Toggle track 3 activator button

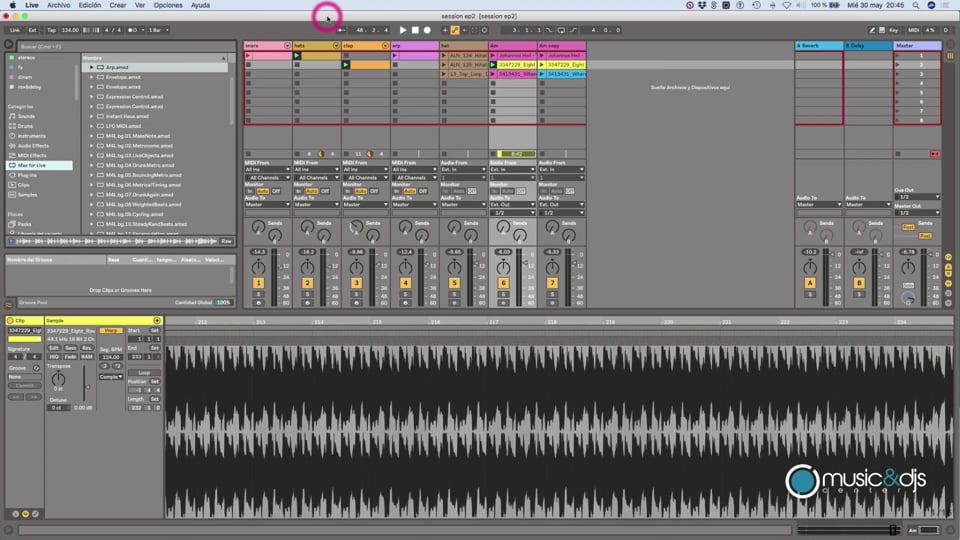(x=356, y=283)
